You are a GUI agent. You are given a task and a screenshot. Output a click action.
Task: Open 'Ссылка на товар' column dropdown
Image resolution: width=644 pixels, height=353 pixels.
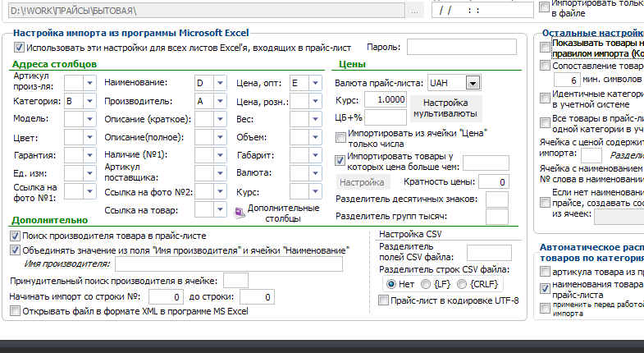point(220,209)
